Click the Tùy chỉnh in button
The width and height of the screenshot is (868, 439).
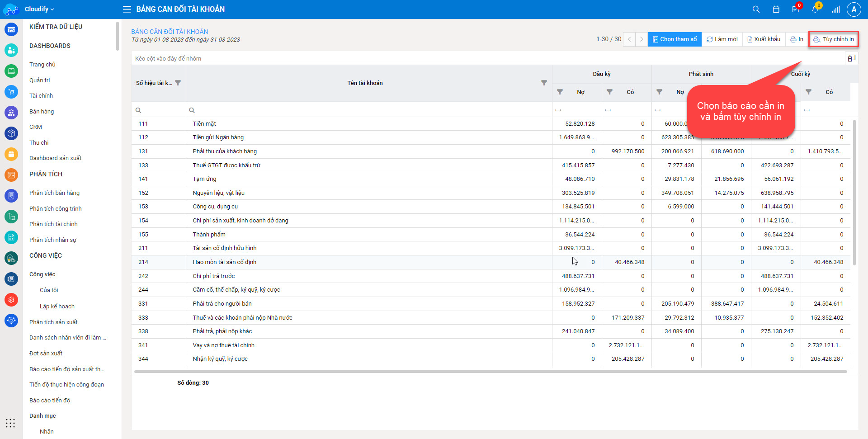[x=834, y=39]
